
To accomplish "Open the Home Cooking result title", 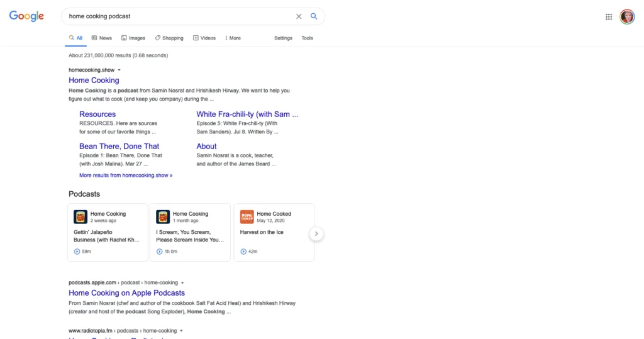I will click(x=94, y=80).
